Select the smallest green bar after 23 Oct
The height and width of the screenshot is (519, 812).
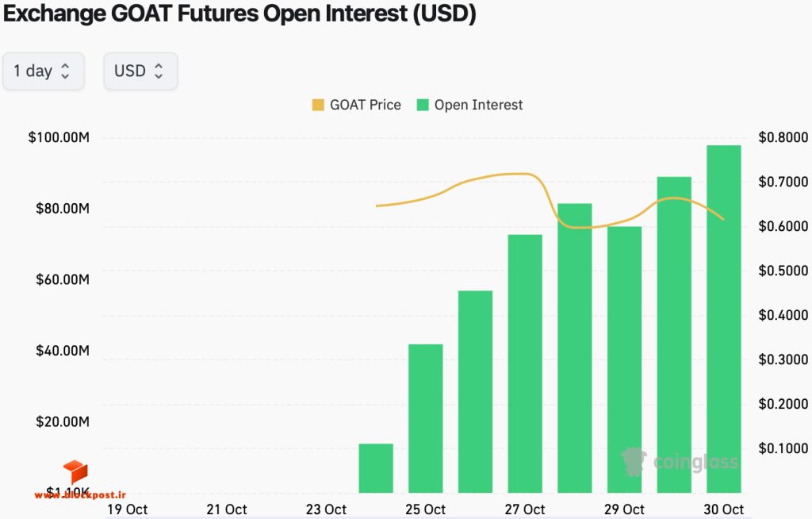pos(376,468)
